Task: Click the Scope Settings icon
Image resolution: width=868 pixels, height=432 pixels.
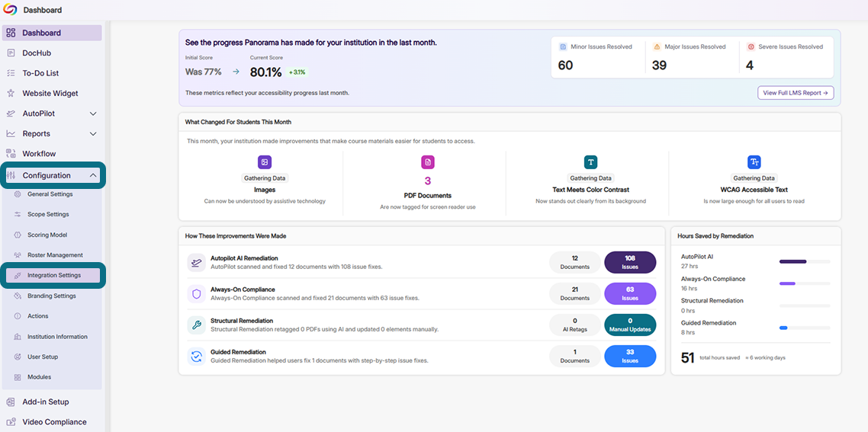Action: coord(17,214)
